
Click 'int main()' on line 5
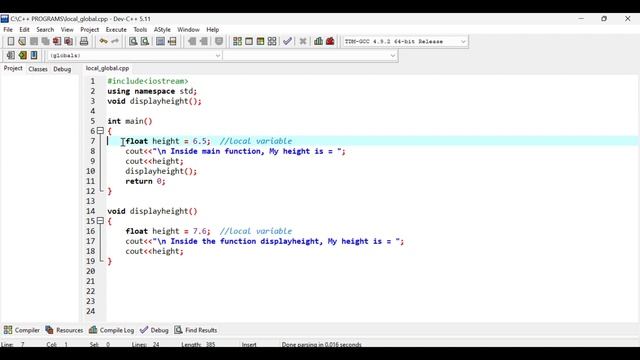tap(130, 121)
